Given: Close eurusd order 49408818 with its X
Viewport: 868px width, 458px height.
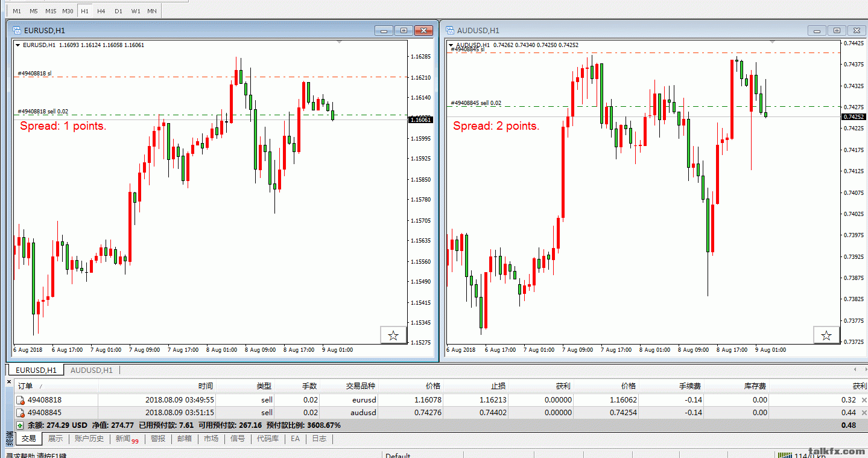Looking at the screenshot, I should coord(864,400).
